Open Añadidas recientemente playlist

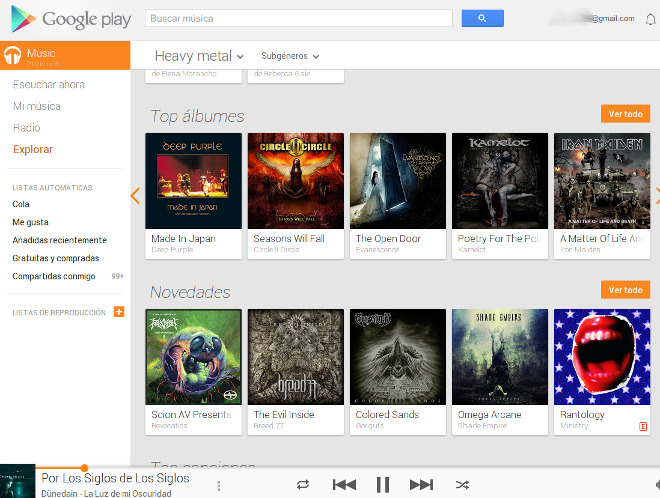59,240
